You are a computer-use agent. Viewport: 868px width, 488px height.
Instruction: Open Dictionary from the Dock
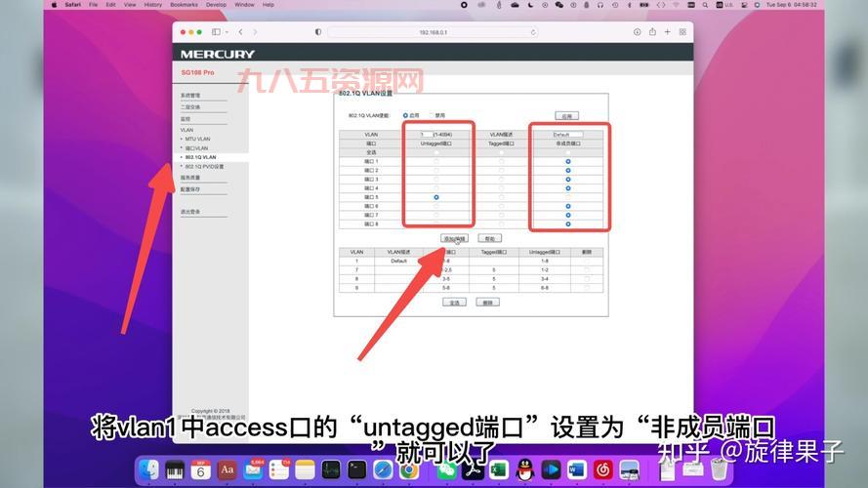tap(227, 469)
